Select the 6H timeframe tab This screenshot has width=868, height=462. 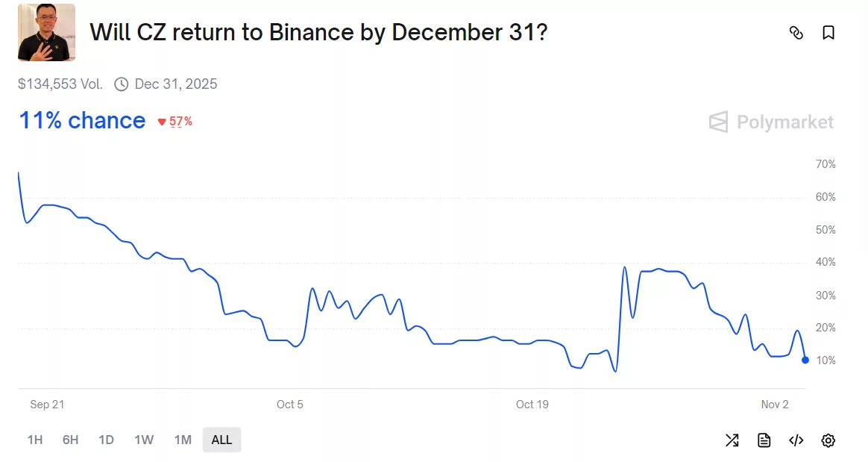pyautogui.click(x=69, y=440)
